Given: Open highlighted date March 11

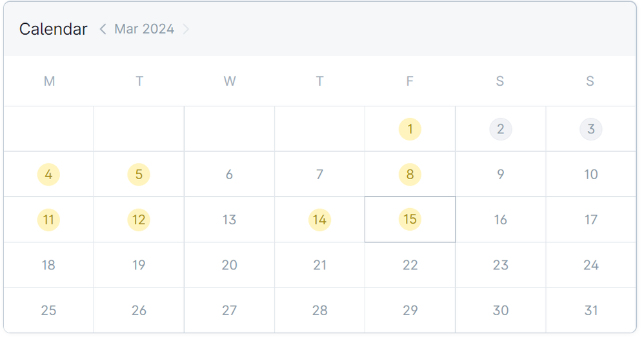Looking at the screenshot, I should [48, 220].
